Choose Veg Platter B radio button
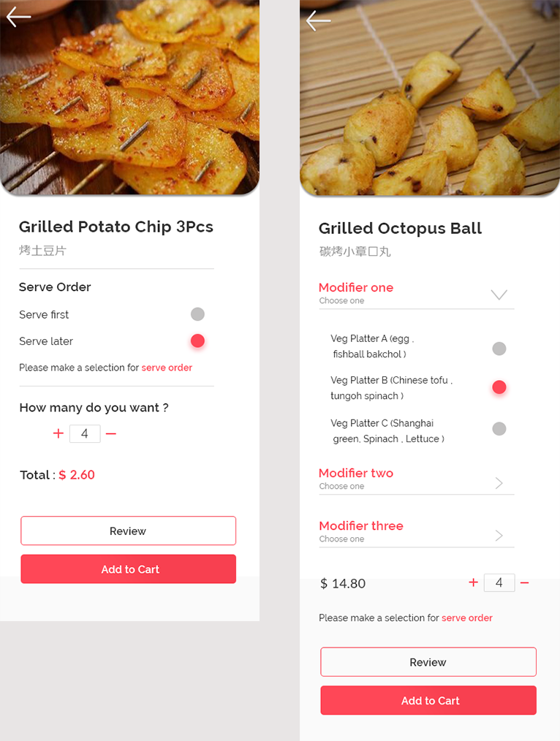This screenshot has width=560, height=741. (499, 387)
